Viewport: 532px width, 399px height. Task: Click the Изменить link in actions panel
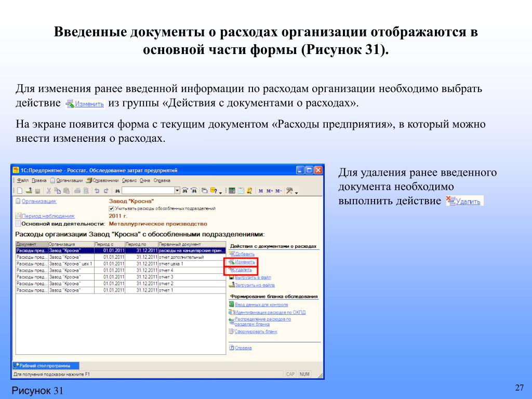pos(245,262)
